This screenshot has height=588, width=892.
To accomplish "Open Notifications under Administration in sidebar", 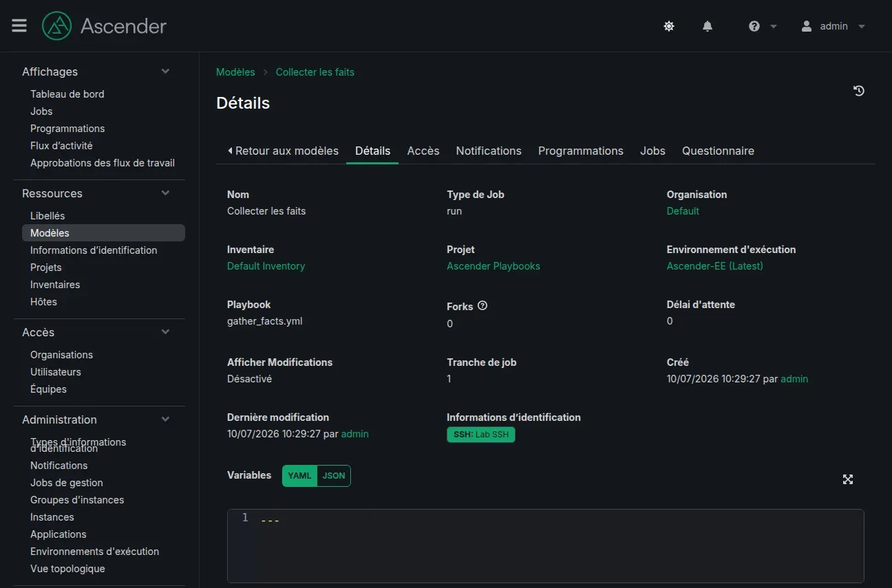I will [59, 466].
